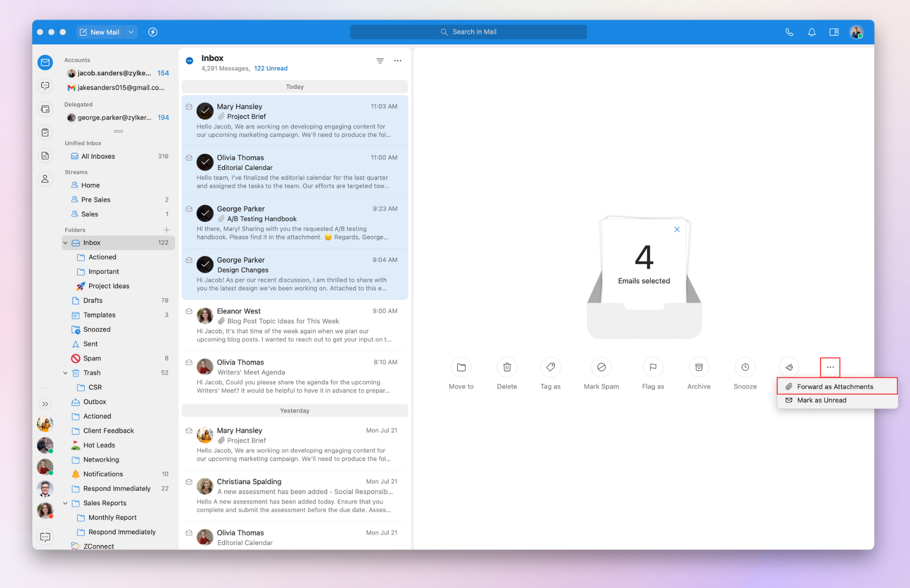Open the Outbox folder
Viewport: 910px width, 588px height.
[x=119, y=402]
